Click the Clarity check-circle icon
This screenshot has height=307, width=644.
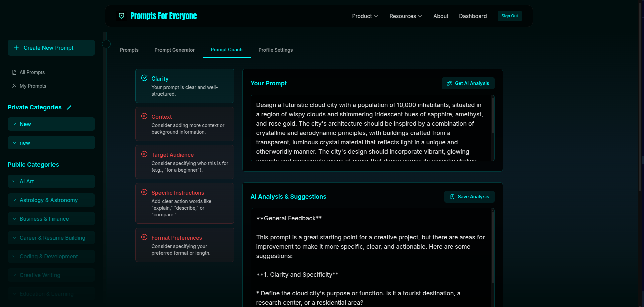144,78
